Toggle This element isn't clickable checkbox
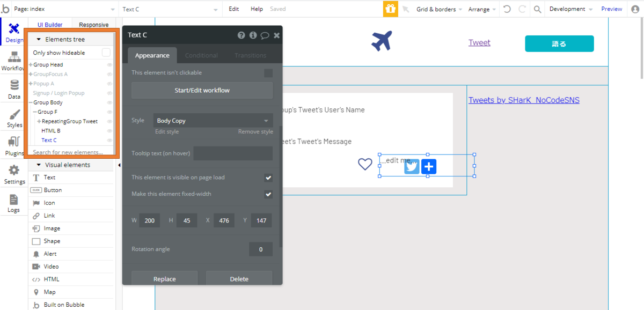Viewport: 644px width, 310px height. click(x=268, y=73)
